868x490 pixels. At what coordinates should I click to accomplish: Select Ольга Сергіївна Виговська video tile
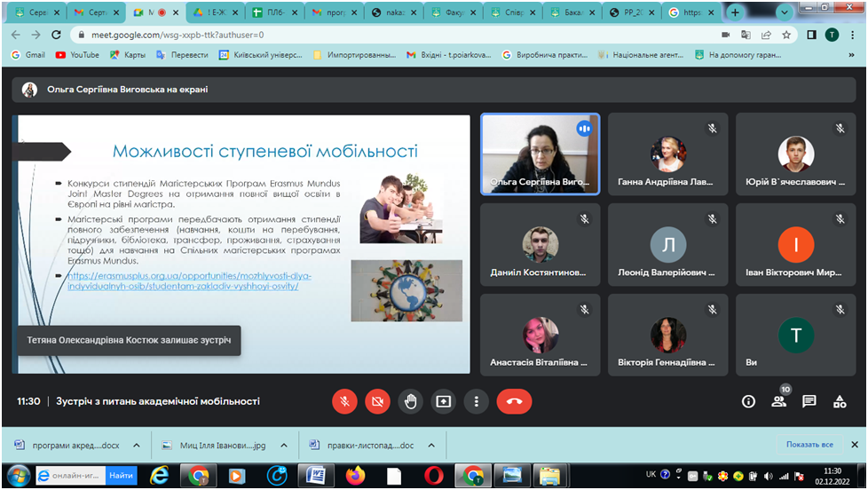pyautogui.click(x=540, y=154)
